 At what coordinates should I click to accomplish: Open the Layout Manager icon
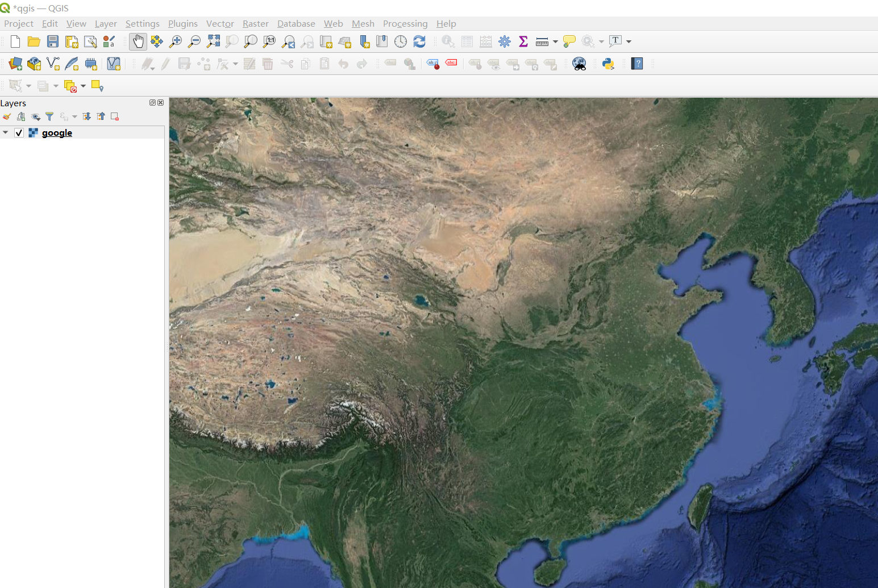point(90,41)
